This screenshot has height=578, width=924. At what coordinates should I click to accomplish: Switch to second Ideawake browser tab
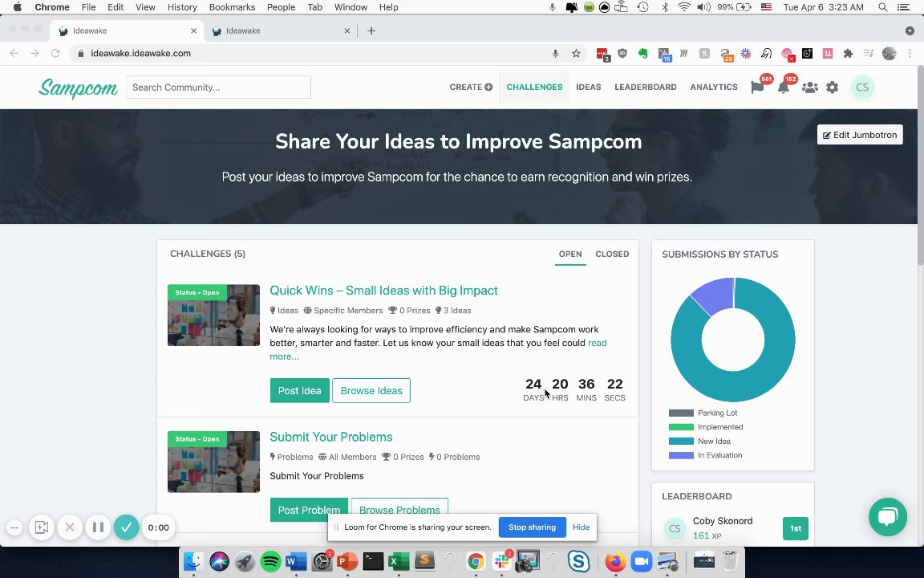(281, 31)
